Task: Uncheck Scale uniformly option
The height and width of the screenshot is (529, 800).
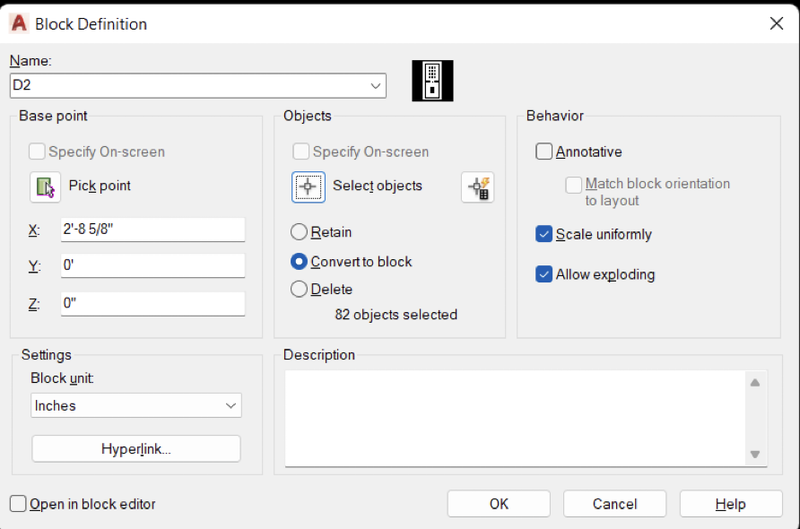Action: [544, 234]
